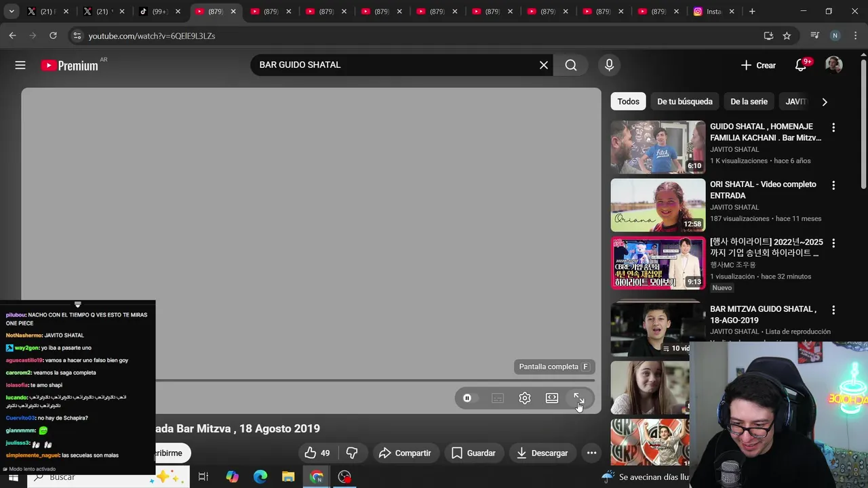868x488 pixels.
Task: Reload the YouTube page
Action: tap(53, 35)
